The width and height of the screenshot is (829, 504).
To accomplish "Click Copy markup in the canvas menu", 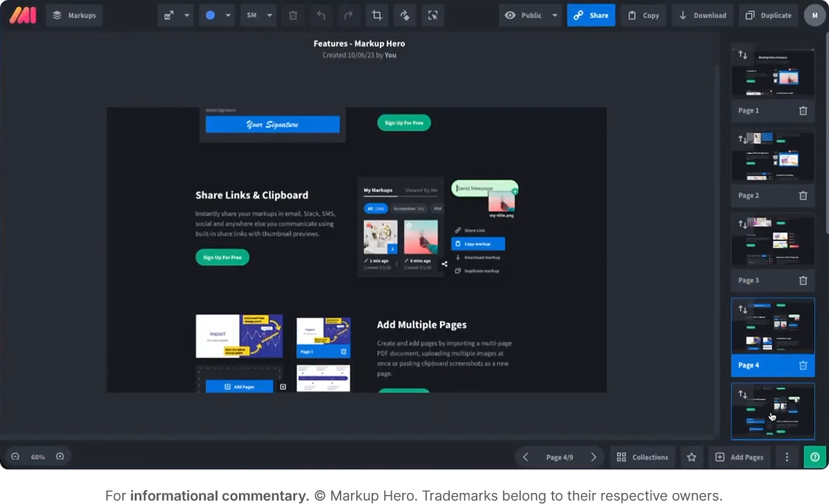I will 478,244.
